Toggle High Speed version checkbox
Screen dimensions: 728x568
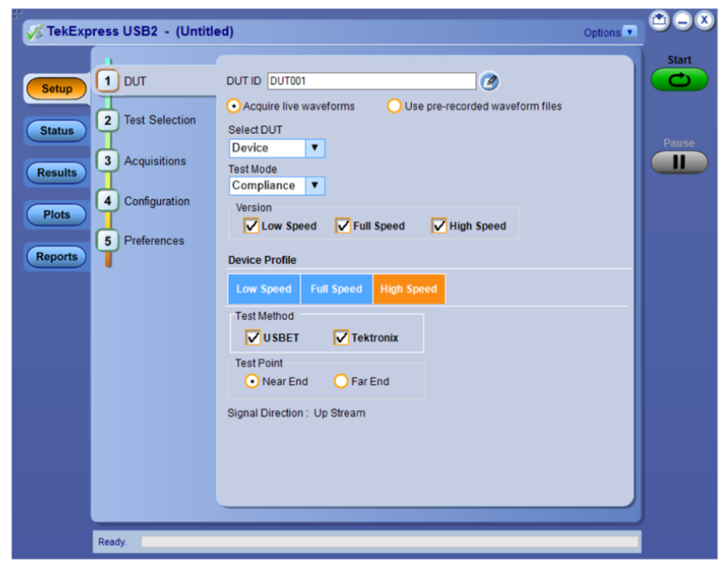coord(439,226)
